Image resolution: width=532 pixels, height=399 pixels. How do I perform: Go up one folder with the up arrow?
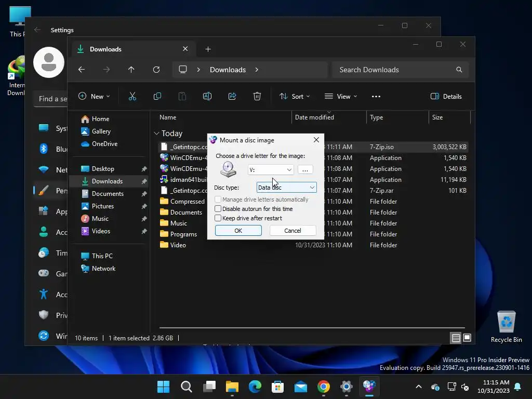click(x=131, y=70)
